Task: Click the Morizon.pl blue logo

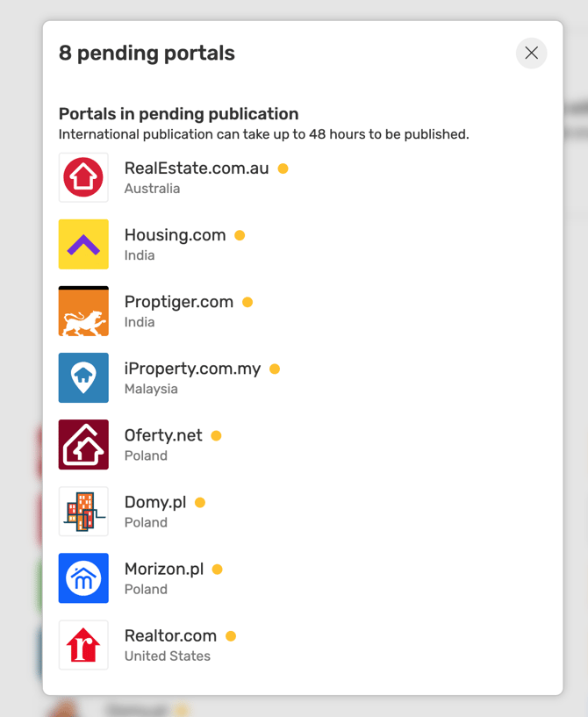Action: (83, 578)
